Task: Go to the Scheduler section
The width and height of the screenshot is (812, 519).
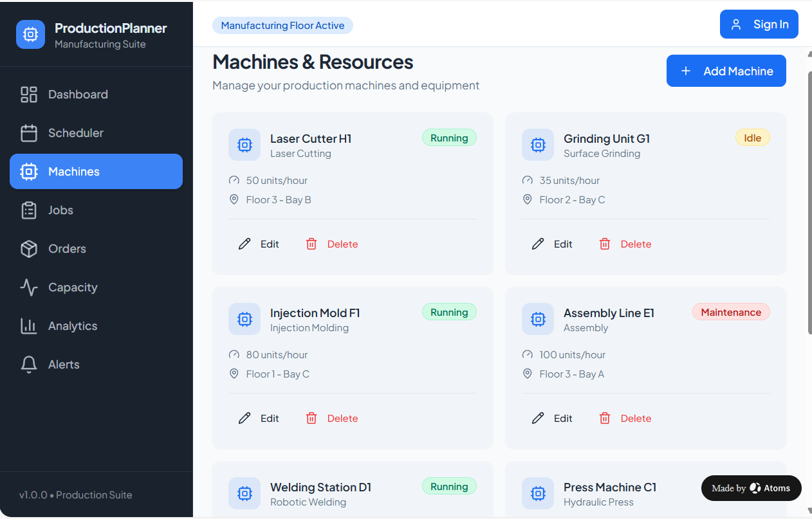Action: tap(96, 133)
